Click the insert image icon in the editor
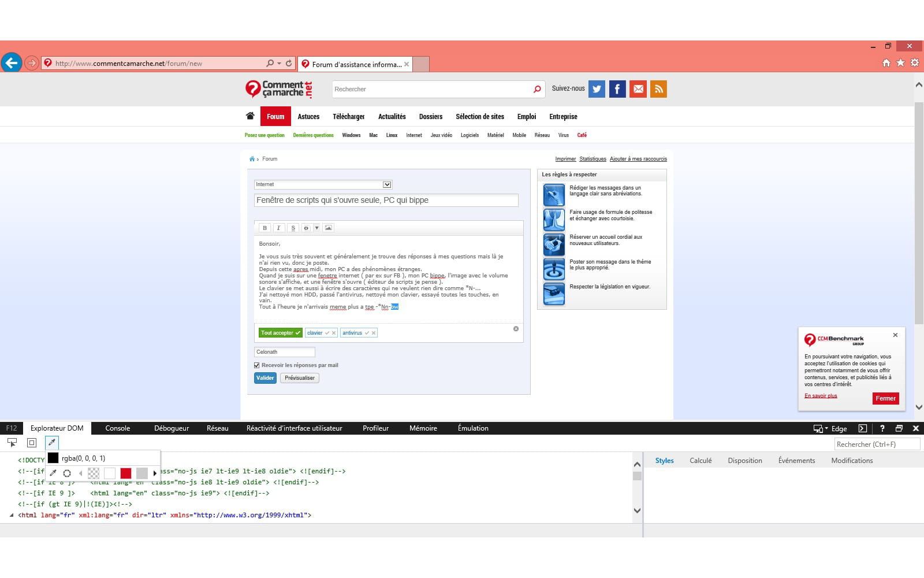The height and width of the screenshot is (578, 924). coord(328,228)
